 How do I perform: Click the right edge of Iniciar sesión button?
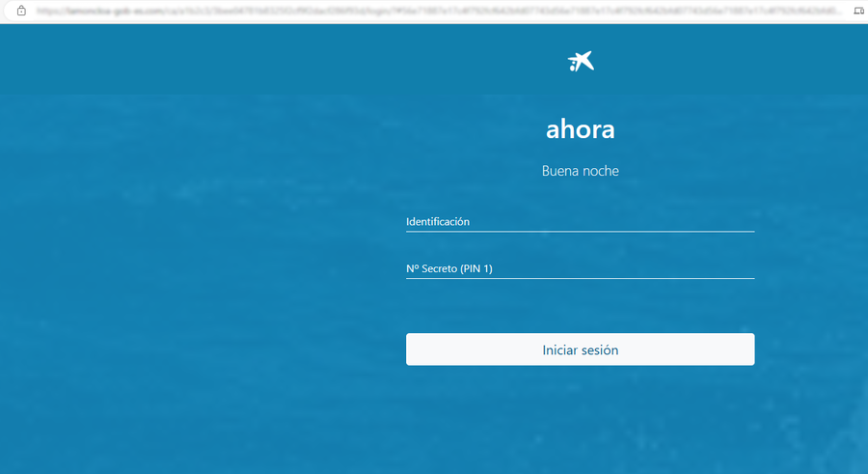coord(747,349)
